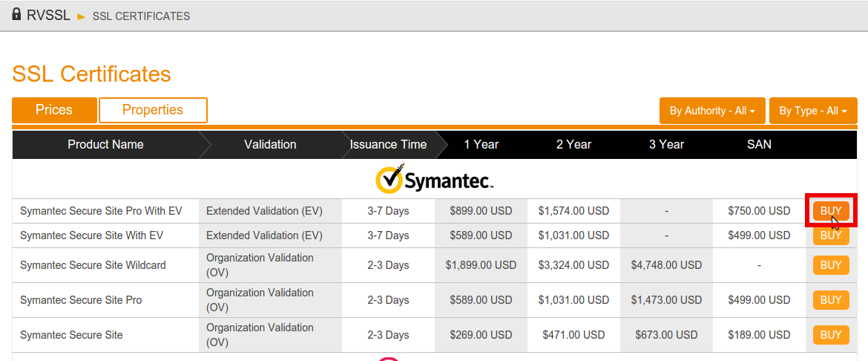Click the Validation column header

coord(270,144)
